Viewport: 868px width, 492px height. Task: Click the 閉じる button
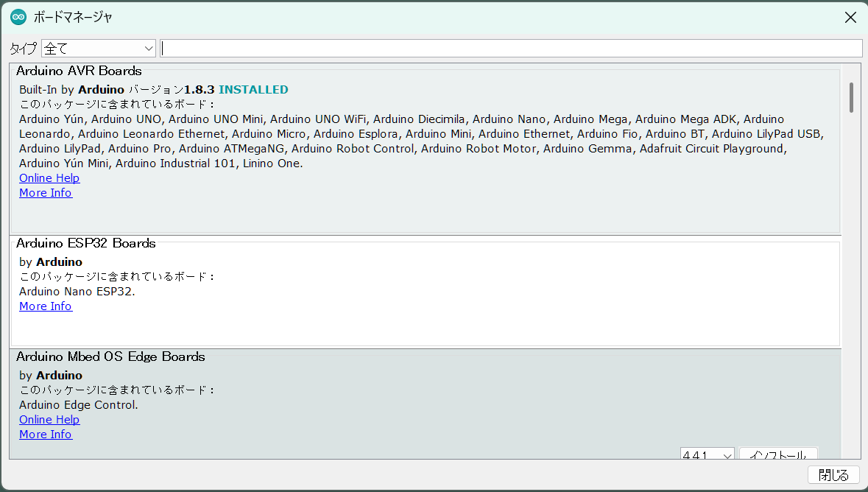pos(833,475)
